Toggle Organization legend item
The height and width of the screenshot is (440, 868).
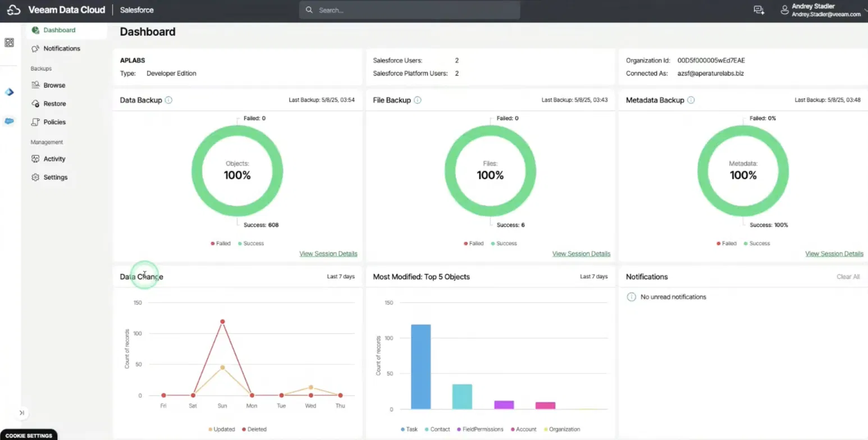[x=561, y=429]
